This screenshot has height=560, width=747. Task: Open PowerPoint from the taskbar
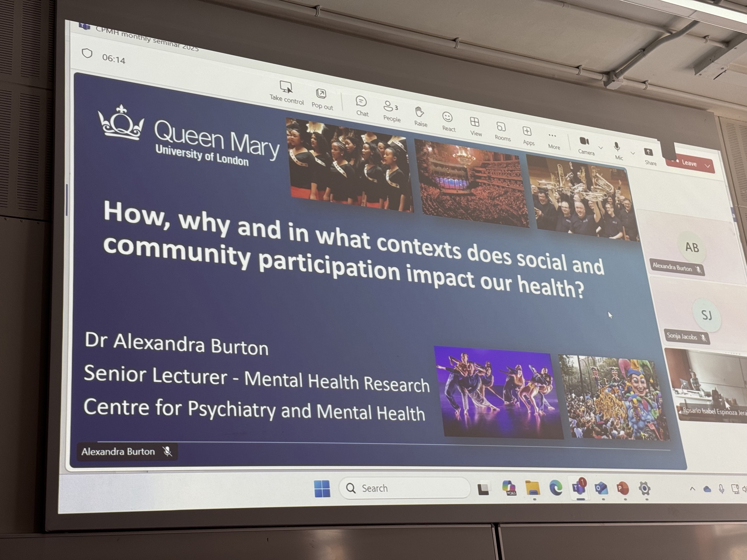pos(623,489)
